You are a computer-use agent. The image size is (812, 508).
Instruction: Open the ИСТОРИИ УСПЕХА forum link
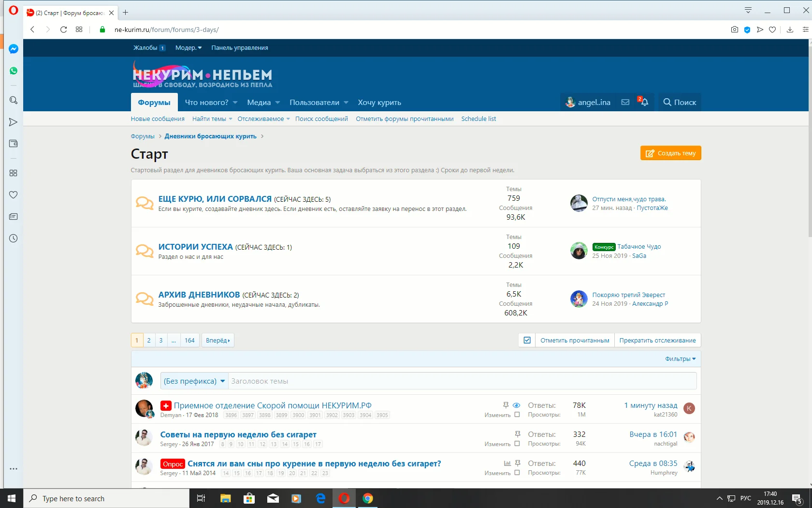(x=195, y=247)
